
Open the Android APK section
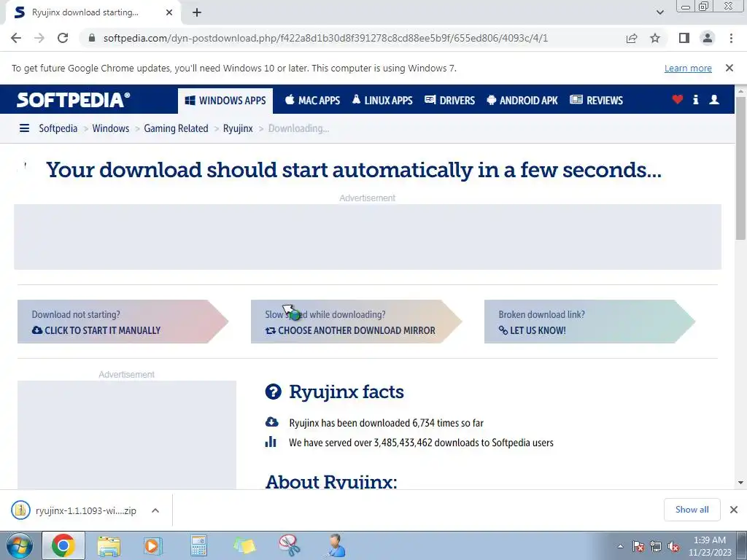click(x=522, y=101)
